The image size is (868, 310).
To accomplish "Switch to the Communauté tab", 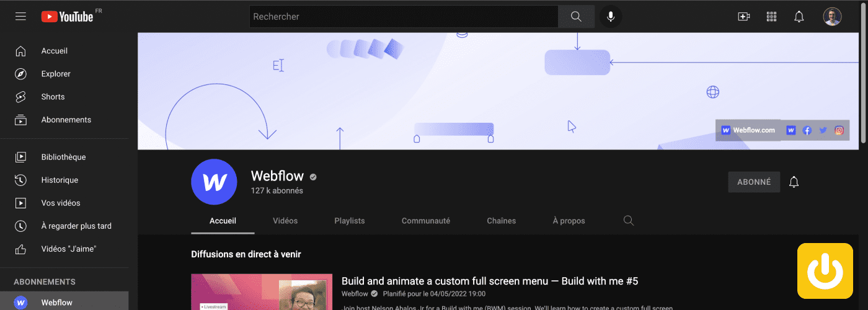I will tap(426, 221).
